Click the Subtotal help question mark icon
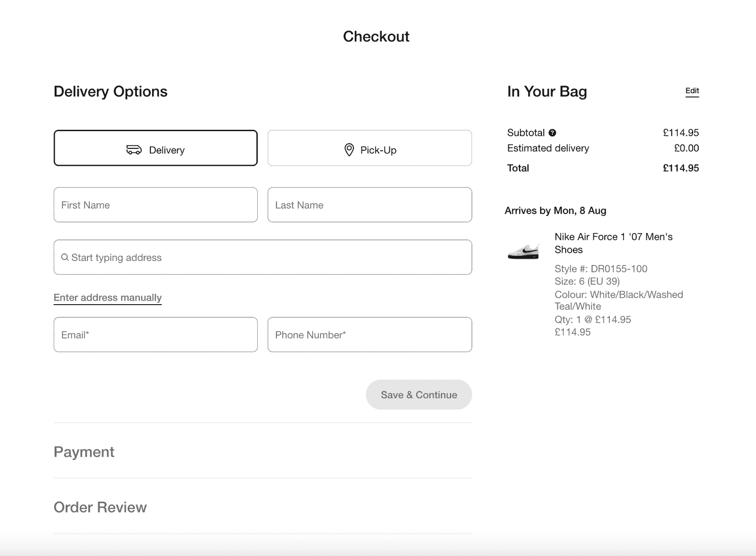Viewport: 756px width, 556px height. [552, 133]
